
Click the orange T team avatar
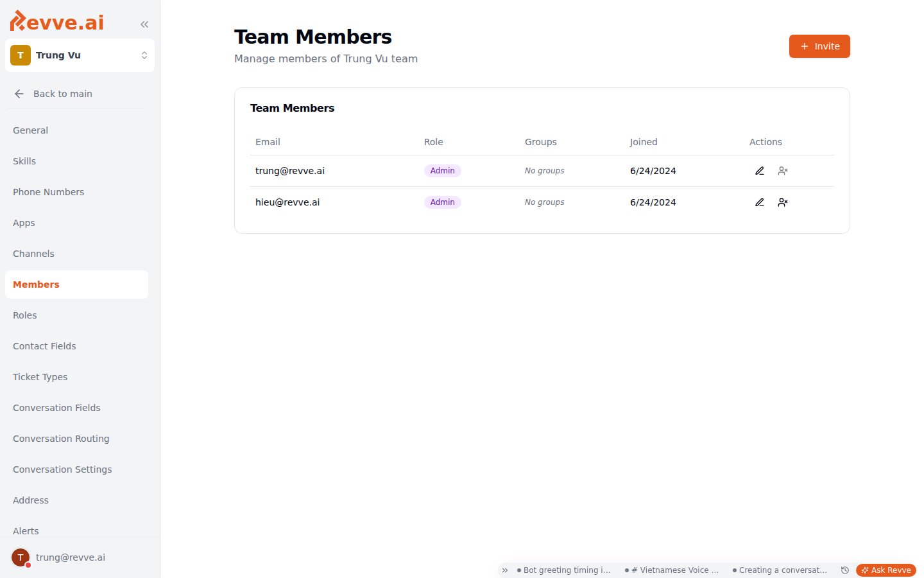(21, 55)
